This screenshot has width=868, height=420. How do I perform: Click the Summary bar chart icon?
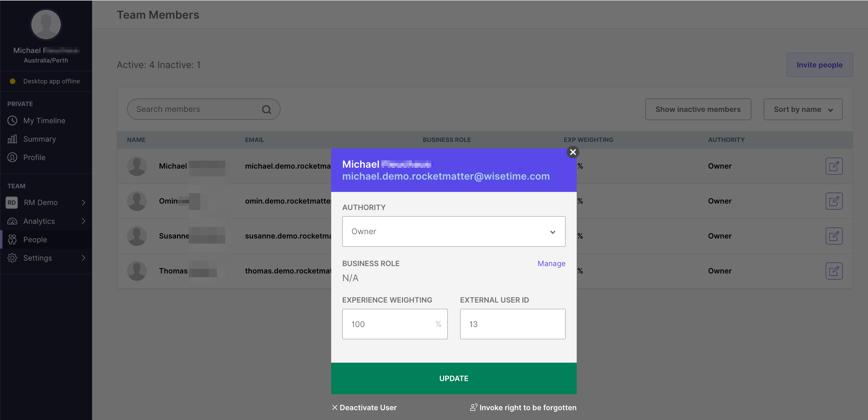coord(12,139)
